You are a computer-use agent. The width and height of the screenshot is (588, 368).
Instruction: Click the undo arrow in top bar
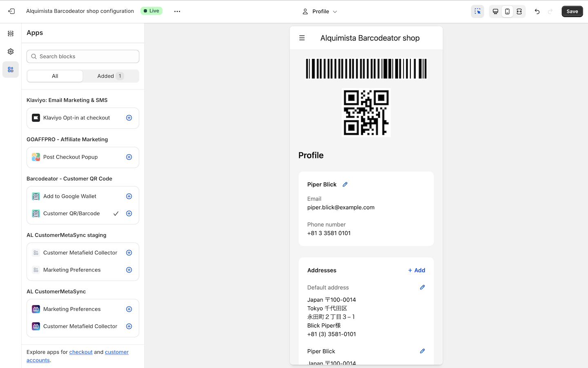[x=537, y=11]
